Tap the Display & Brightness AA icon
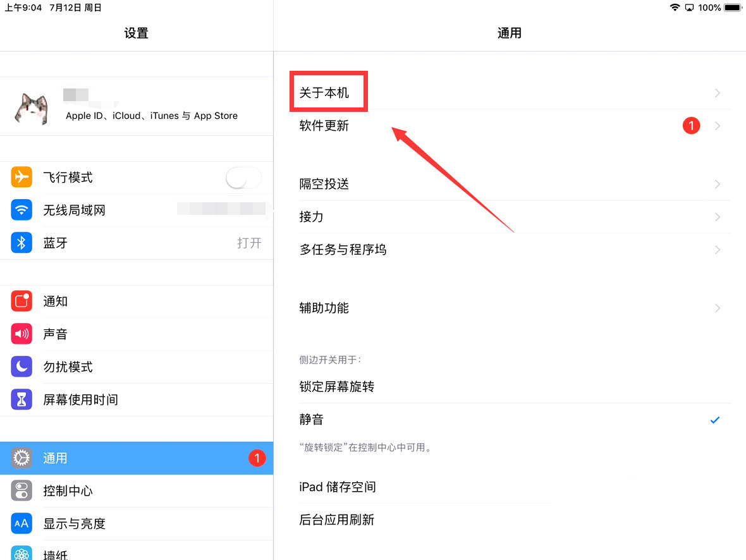The image size is (746, 560). click(x=21, y=524)
